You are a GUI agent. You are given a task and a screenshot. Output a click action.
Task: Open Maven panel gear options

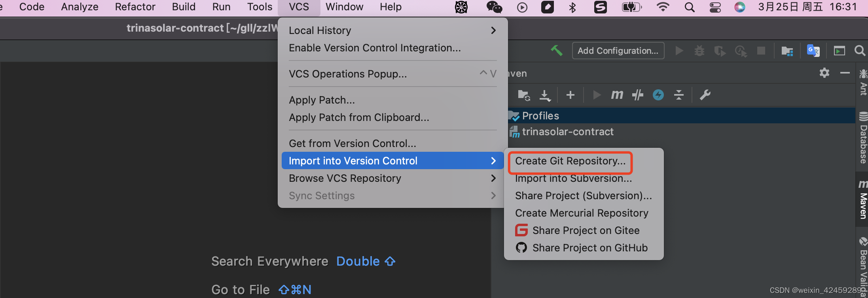[824, 73]
